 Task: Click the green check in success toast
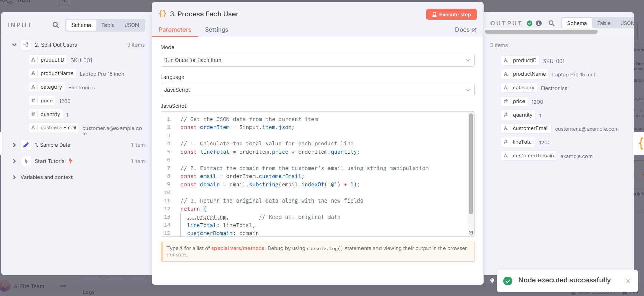pyautogui.click(x=508, y=281)
